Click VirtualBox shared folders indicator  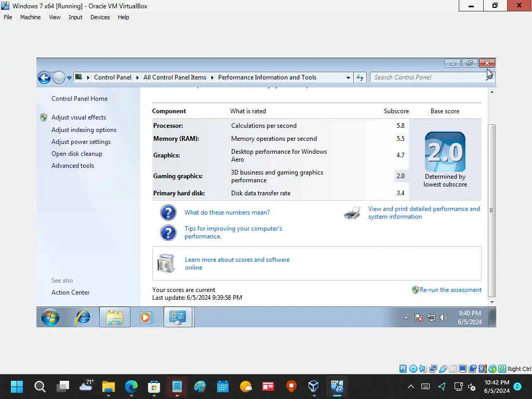453,369
